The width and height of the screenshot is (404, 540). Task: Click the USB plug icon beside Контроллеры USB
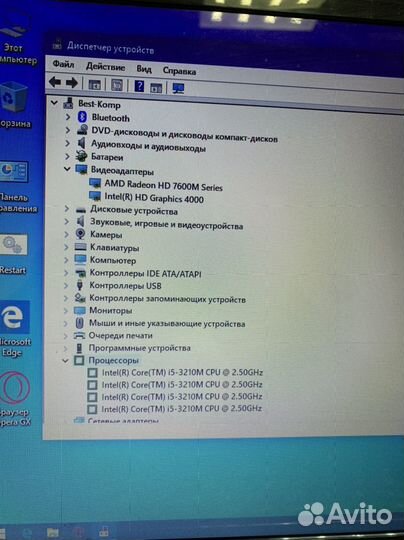[x=80, y=285]
